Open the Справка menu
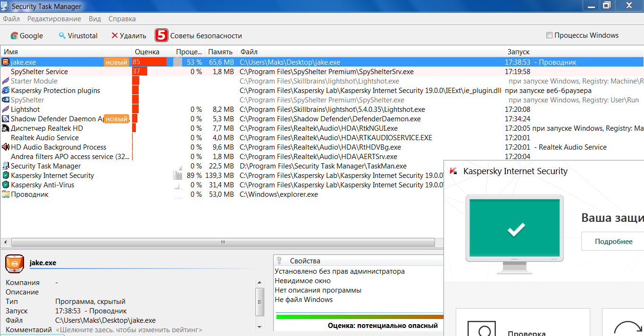The width and height of the screenshot is (644, 336). coord(122,19)
